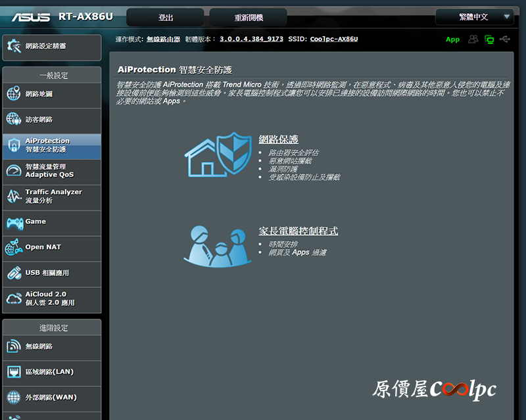Viewport: 526px width, 420px height.
Task: Click firmware version 3.0.0.4.384_9173 link
Action: coord(251,39)
